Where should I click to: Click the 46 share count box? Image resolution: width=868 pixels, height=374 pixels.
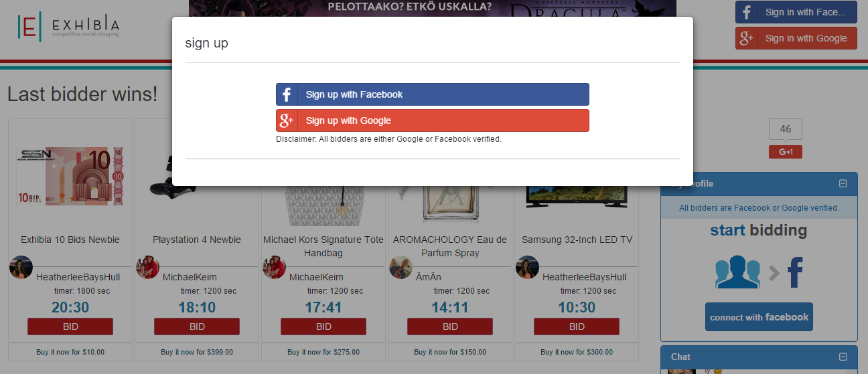(786, 129)
